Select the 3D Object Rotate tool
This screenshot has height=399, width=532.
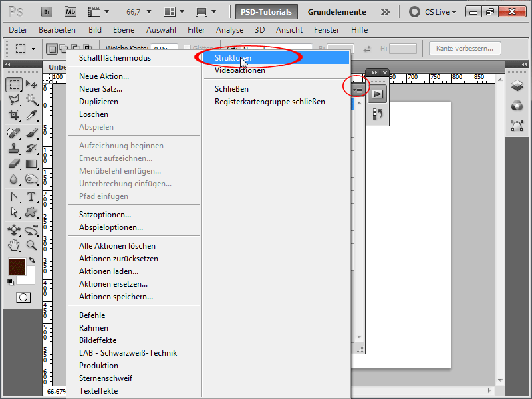tap(14, 230)
